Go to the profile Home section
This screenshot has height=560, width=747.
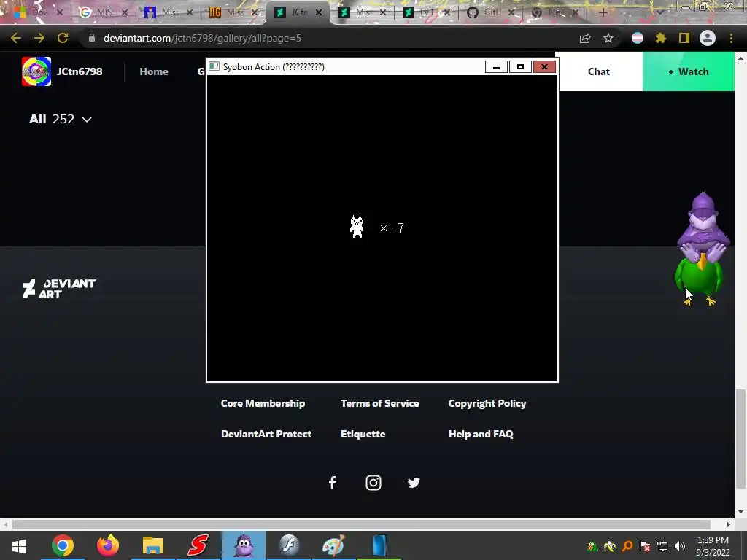pos(154,71)
